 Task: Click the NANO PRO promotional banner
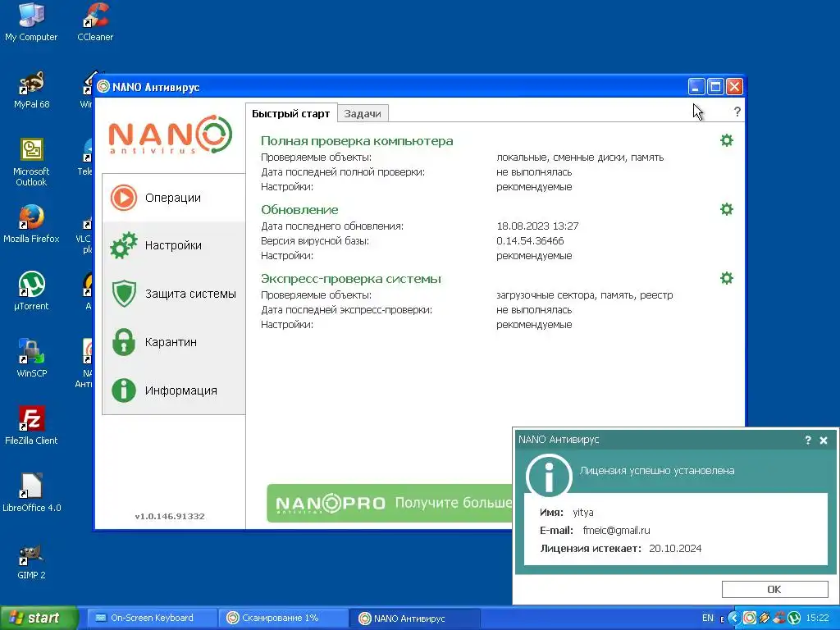(x=390, y=503)
